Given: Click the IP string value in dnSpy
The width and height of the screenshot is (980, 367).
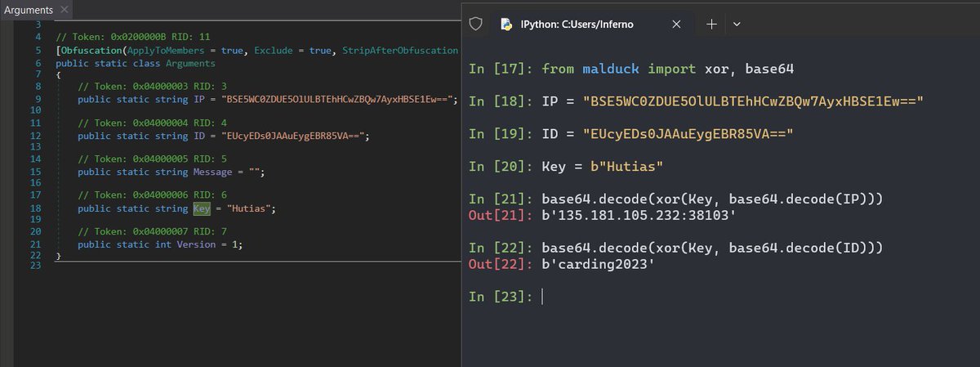Looking at the screenshot, I should [337, 99].
